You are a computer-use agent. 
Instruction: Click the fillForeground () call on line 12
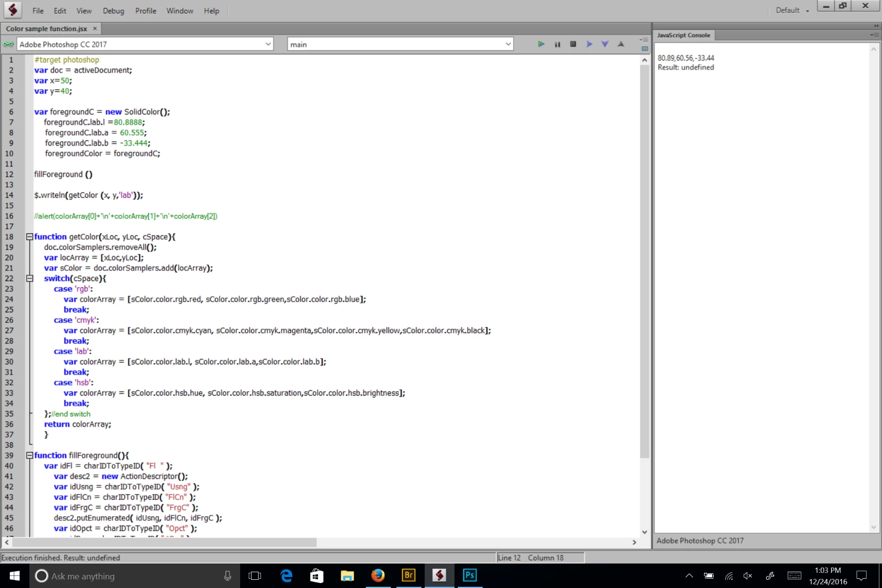63,174
